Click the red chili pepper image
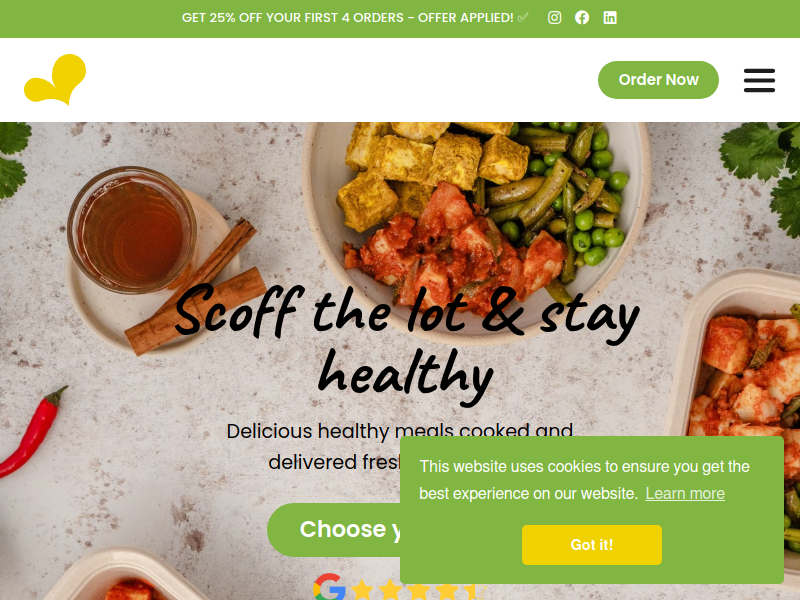800x600 pixels. [x=31, y=432]
